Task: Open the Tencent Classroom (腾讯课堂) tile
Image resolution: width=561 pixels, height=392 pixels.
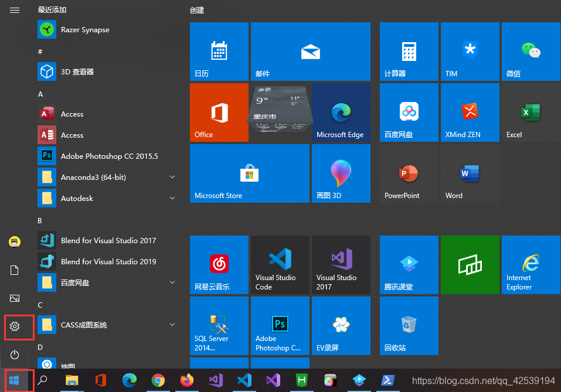Action: pyautogui.click(x=409, y=265)
